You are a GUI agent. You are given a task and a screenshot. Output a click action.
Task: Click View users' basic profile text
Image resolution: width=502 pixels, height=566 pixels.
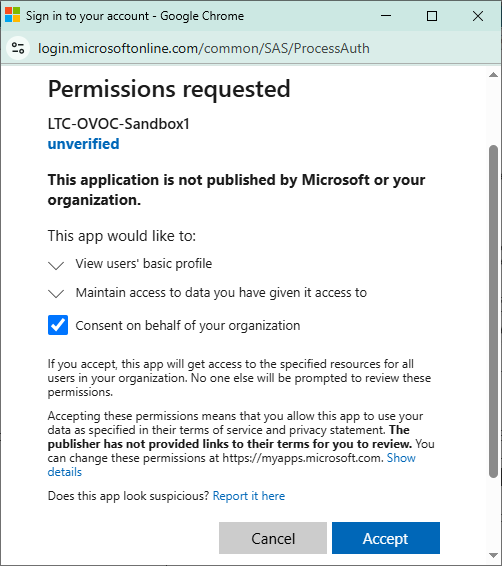tap(144, 264)
